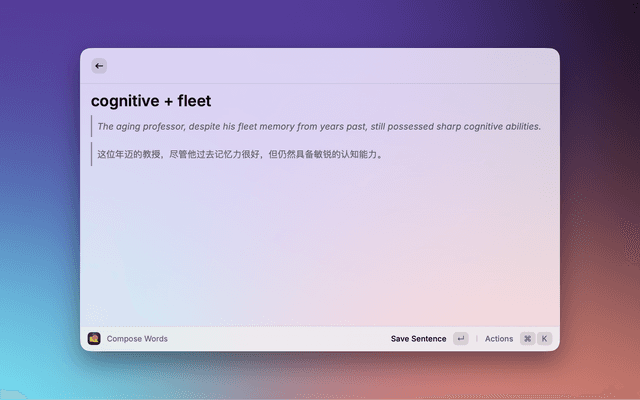The height and width of the screenshot is (400, 640).
Task: Select the Chinese translation sentence
Action: click(x=240, y=155)
